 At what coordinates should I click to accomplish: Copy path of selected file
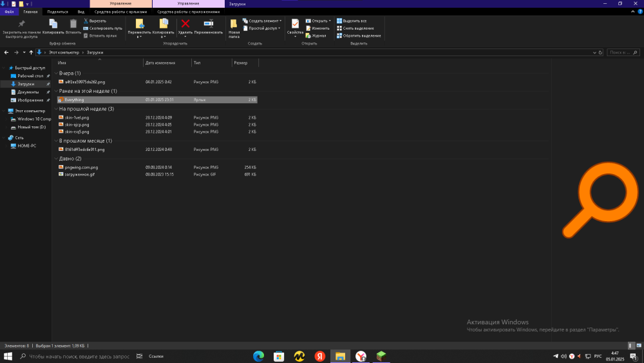[x=102, y=28]
